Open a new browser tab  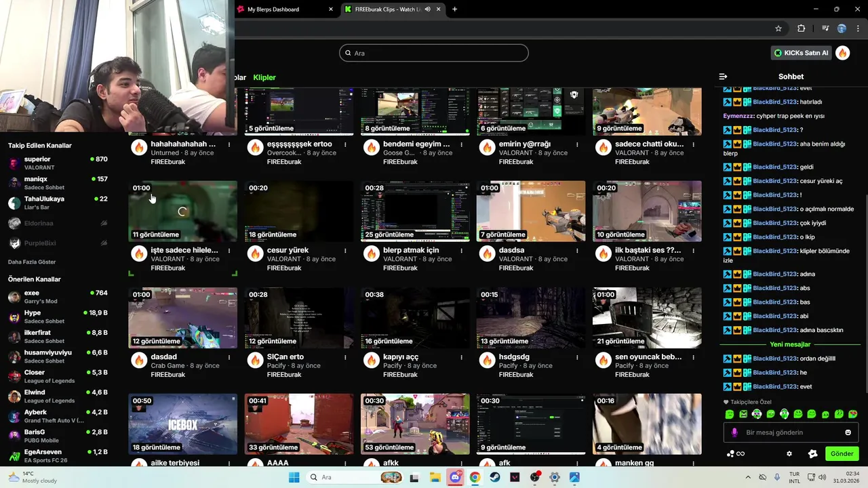tap(454, 9)
